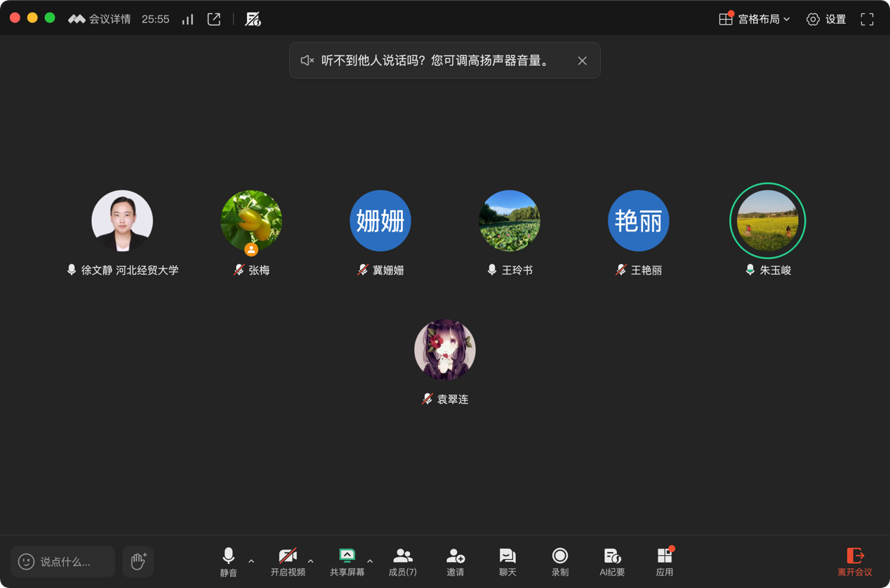Image resolution: width=890 pixels, height=588 pixels.
Task: Open the 聊天 chat panel
Action: tap(507, 561)
